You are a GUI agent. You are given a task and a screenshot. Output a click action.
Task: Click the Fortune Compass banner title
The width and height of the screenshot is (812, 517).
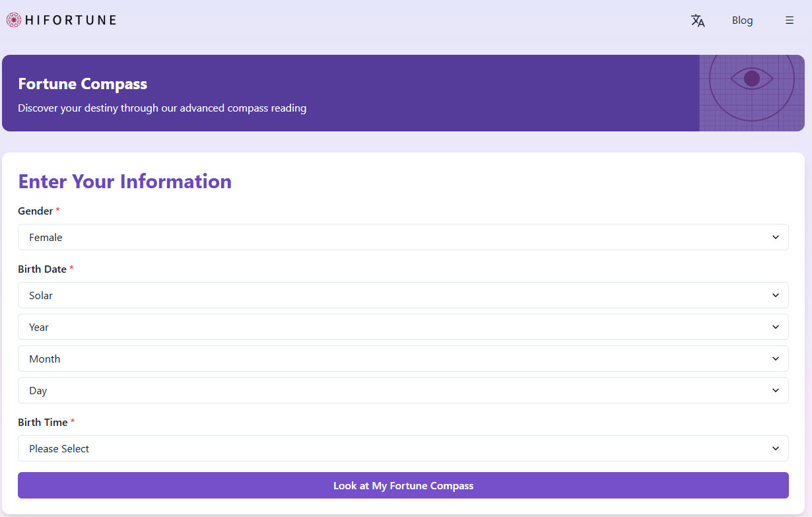coord(83,84)
